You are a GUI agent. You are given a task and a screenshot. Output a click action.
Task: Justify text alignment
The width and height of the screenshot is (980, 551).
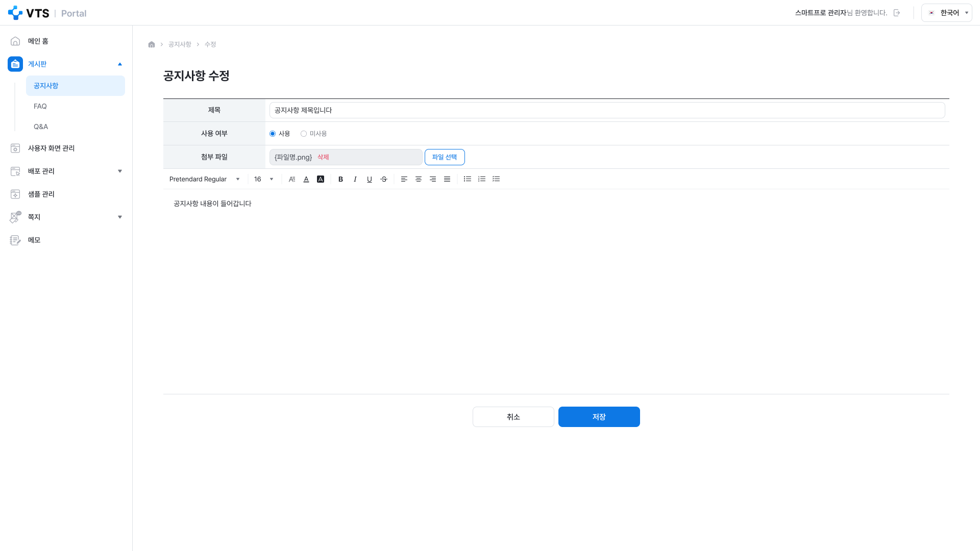(x=447, y=179)
